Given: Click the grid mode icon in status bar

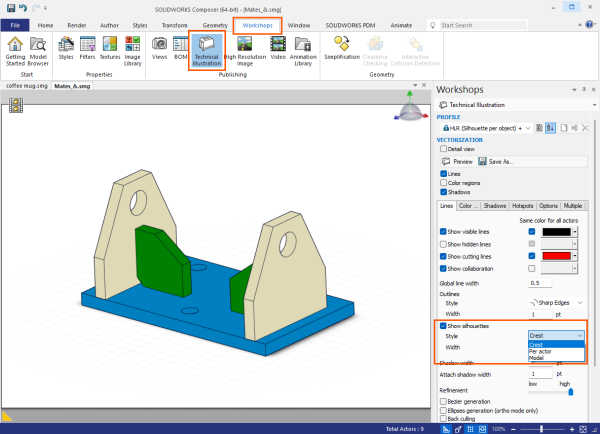Looking at the screenshot, I should click(470, 429).
